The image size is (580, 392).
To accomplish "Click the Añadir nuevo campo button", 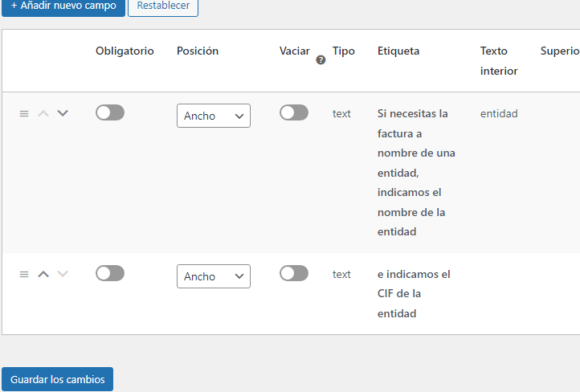I will [63, 6].
